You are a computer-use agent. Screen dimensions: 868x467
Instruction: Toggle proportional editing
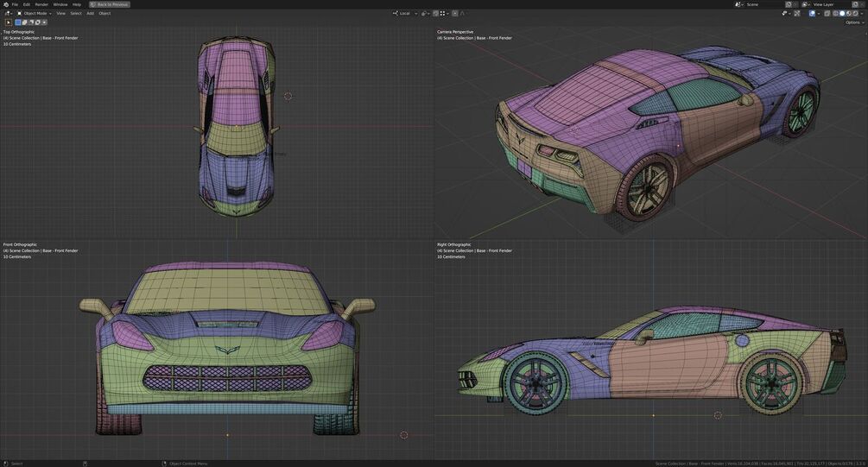coord(455,13)
